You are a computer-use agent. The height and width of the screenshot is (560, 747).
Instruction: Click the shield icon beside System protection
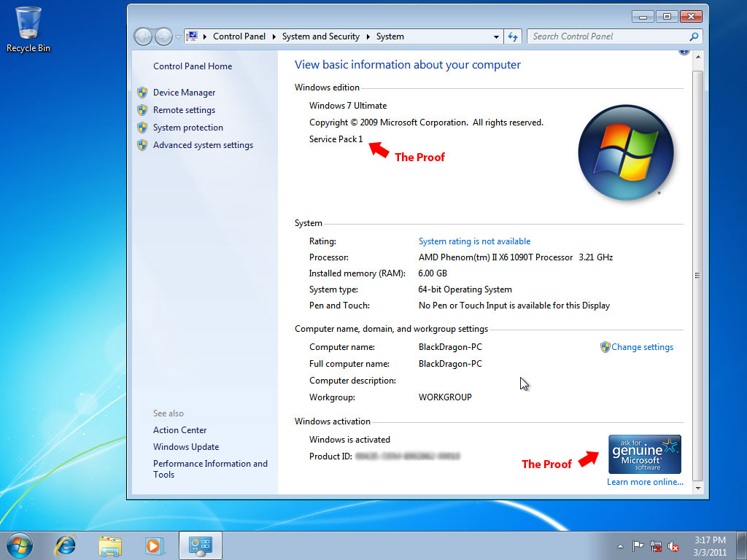pos(142,128)
